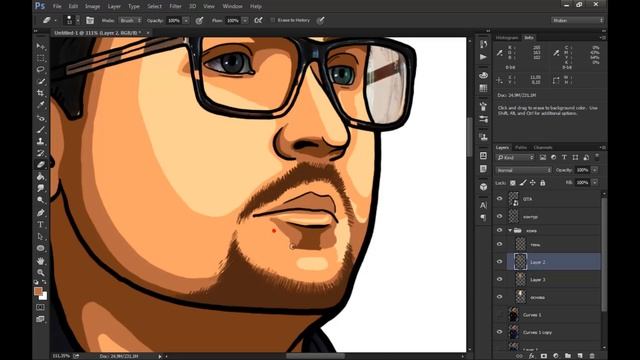Hide Layer 2 visibility eye
640x360 pixels.
(500, 262)
